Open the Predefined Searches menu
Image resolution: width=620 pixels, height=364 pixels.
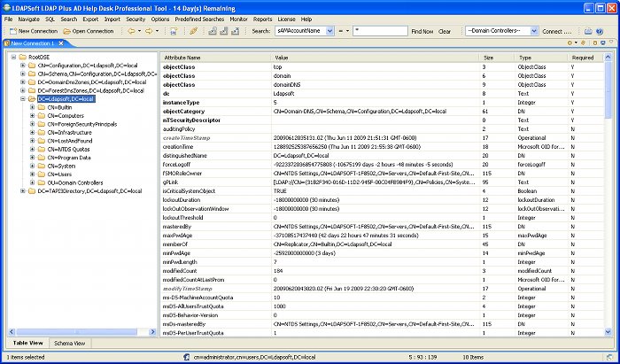(x=199, y=18)
